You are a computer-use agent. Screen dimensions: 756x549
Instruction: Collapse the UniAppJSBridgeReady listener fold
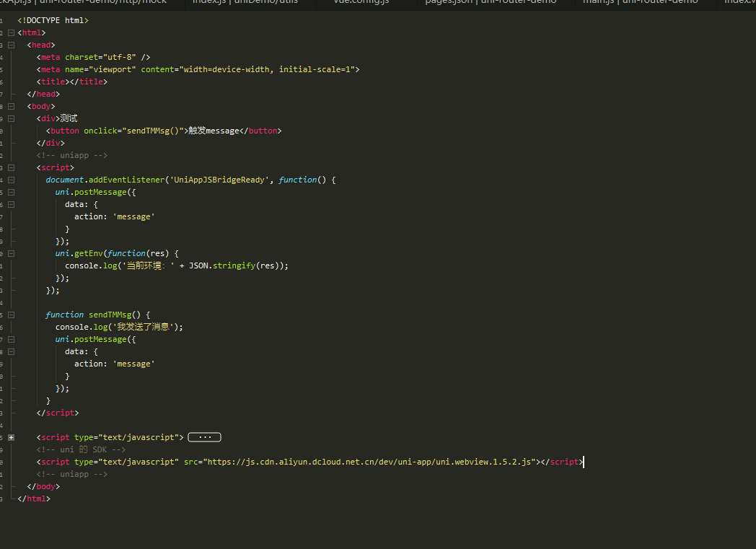tap(11, 179)
